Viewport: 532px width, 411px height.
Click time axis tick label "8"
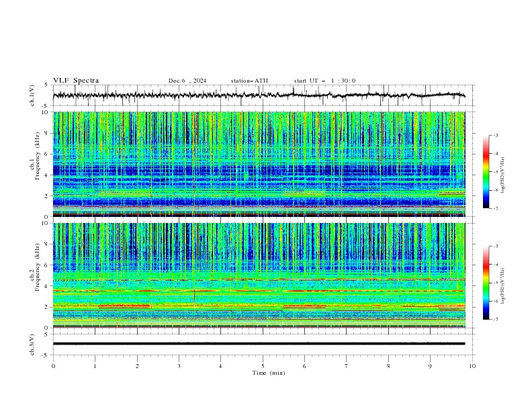tap(388, 366)
